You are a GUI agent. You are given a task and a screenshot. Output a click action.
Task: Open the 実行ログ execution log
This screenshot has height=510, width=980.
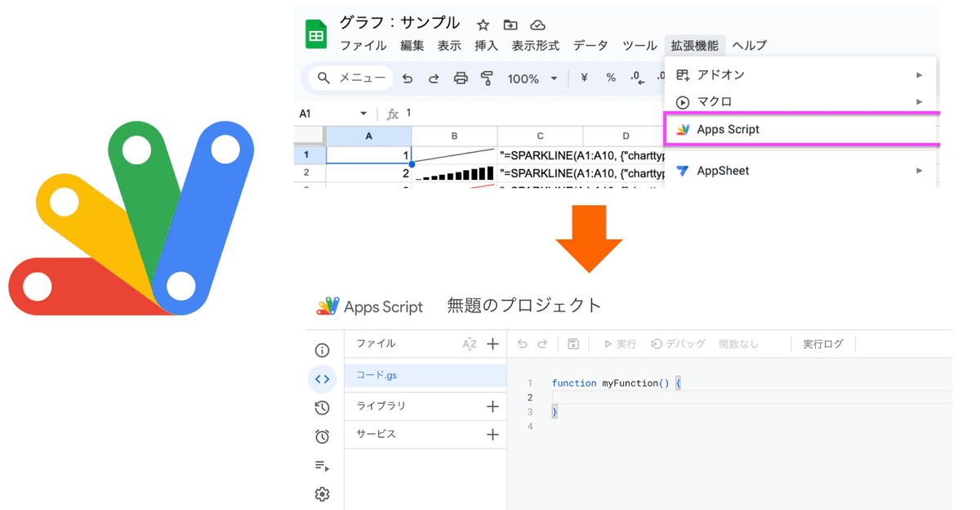coord(822,343)
